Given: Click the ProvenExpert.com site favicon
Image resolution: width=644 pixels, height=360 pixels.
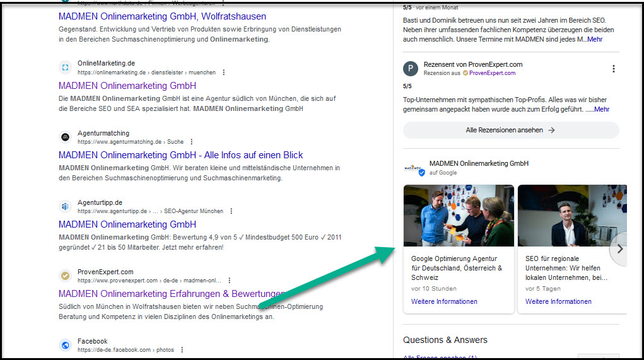Looking at the screenshot, I should (66, 276).
